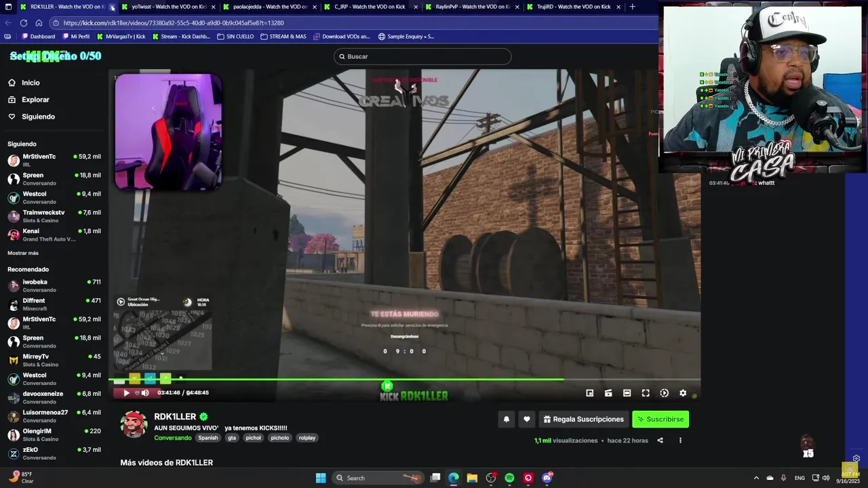Play the paused VOD
This screenshot has width=868, height=488.
126,393
